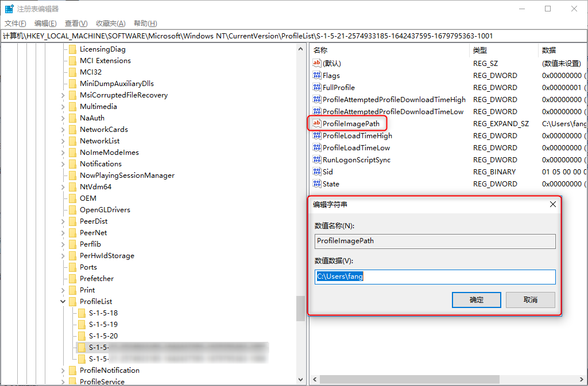Click the S-1-5-18 folder icon
The width and height of the screenshot is (588, 386).
click(82, 313)
